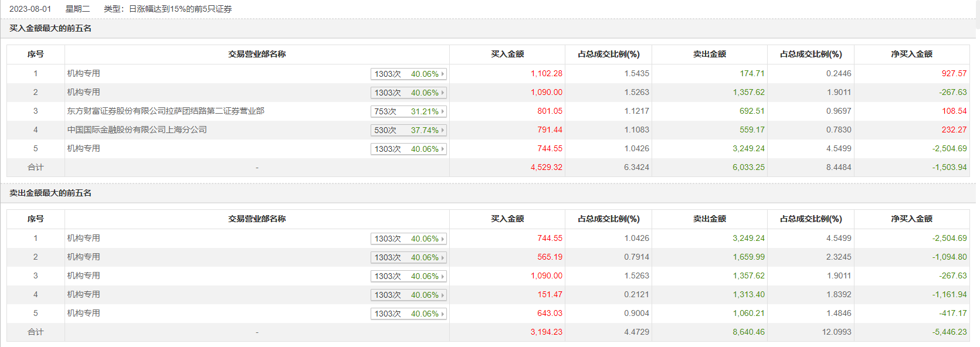
Task: Open the 东方财富证券拉萨团结路第二证券营业部 link
Action: click(x=165, y=111)
